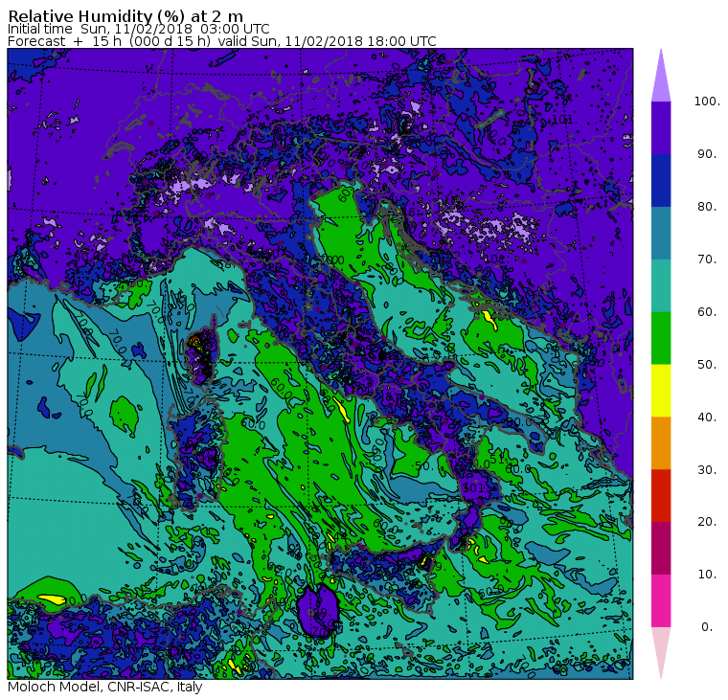Click the yellow patch in the bottom-left corner of the map

pos(53,599)
